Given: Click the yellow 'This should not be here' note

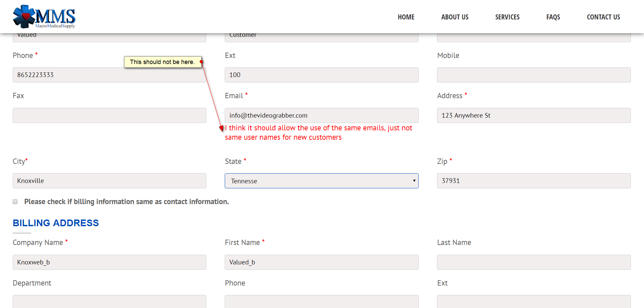Looking at the screenshot, I should (x=162, y=62).
